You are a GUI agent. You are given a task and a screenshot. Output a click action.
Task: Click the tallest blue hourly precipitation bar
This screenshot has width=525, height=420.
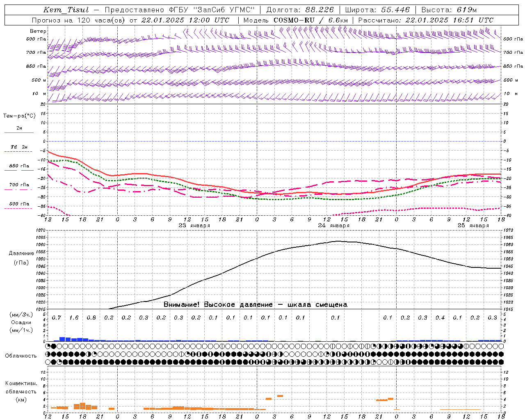(62, 339)
